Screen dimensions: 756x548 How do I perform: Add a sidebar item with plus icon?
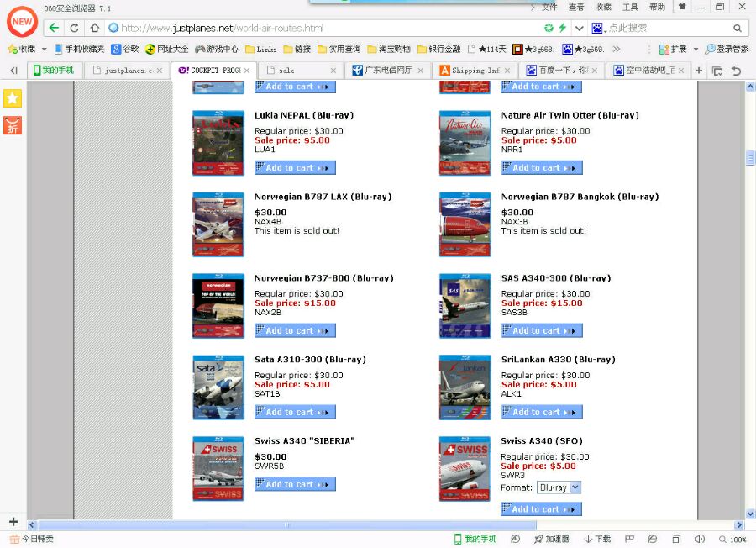point(13,521)
